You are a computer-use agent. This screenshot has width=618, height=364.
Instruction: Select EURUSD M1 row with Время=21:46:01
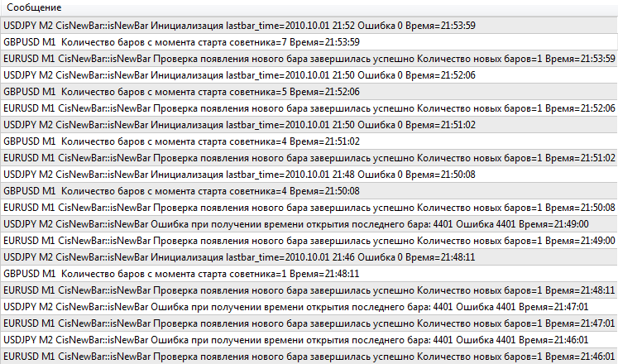tap(309, 356)
